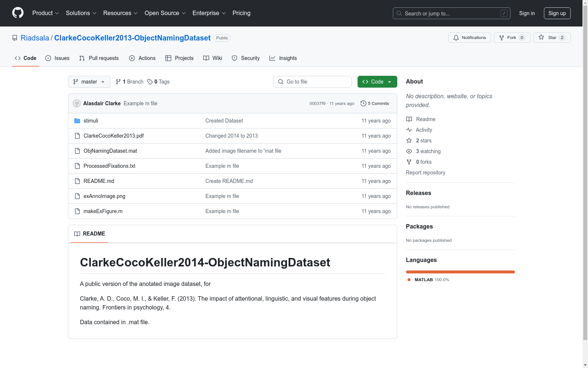Open the Riadsala owner profile link
Screen dimensions: 588x368
tap(35, 38)
